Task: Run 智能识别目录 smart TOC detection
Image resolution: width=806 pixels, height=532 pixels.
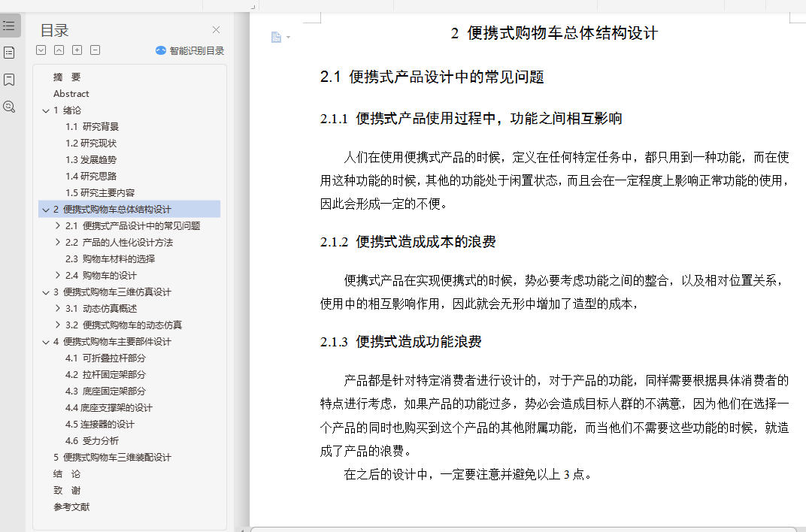Action: (189, 50)
